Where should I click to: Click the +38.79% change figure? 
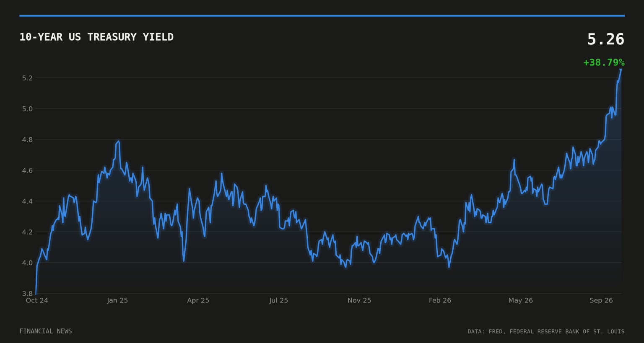pos(604,62)
